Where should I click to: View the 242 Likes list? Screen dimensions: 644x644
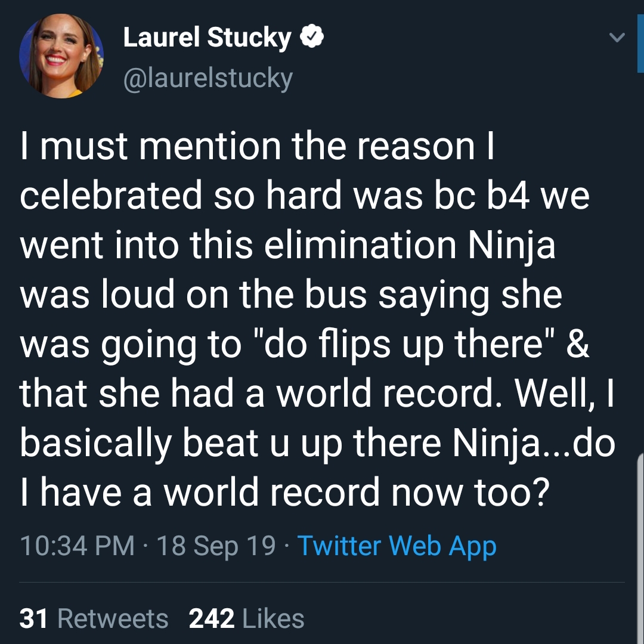[x=246, y=618]
